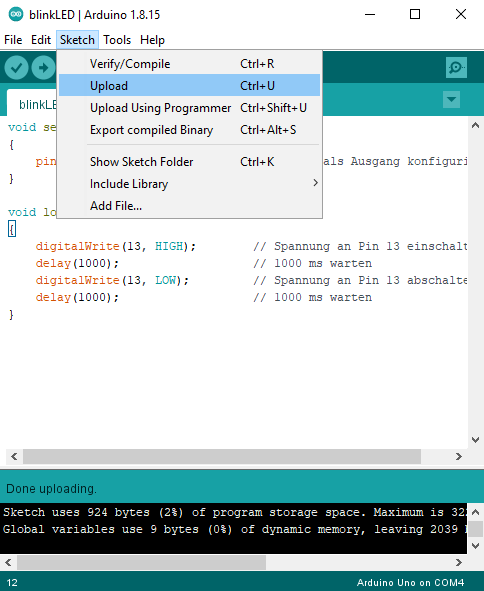The image size is (484, 591).
Task: Open the tab options dropdown arrow
Action: click(451, 100)
